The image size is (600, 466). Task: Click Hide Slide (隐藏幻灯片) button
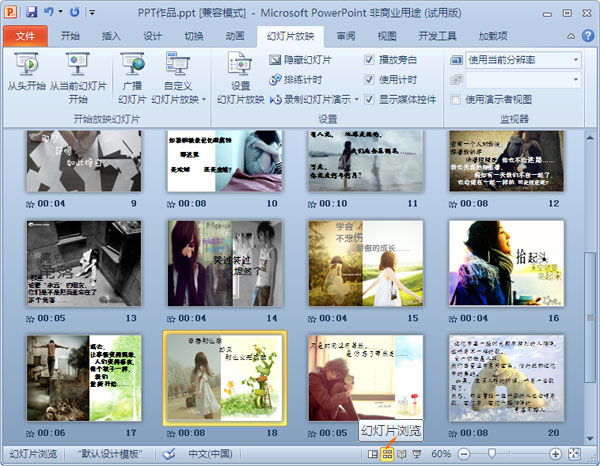[x=301, y=60]
